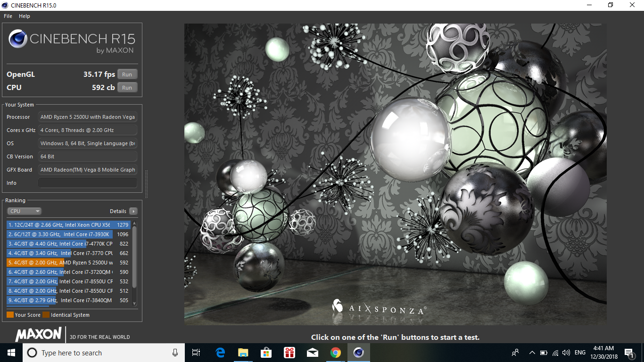Click the Processor field AMD Ryzen 5 2500U
644x362 pixels.
pos(88,117)
